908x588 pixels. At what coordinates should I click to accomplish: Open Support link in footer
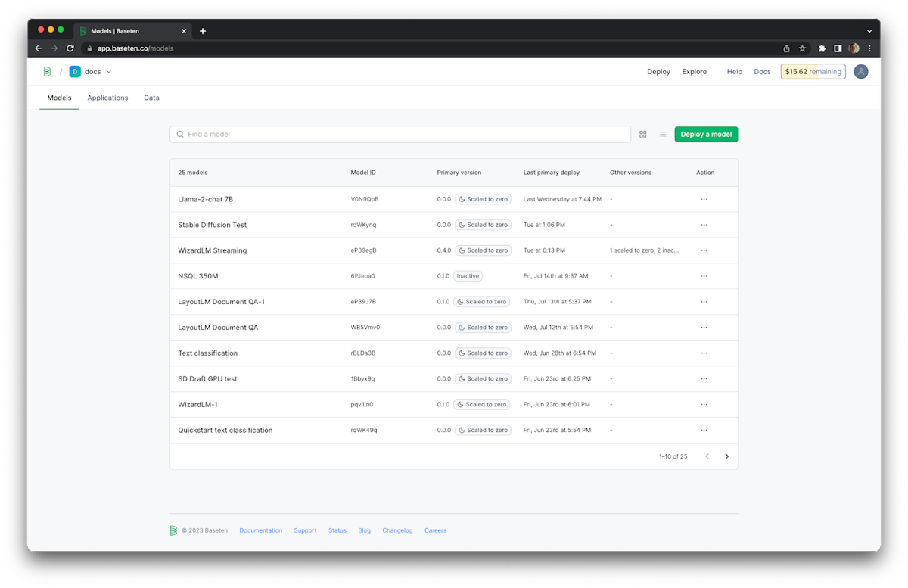[x=305, y=530]
